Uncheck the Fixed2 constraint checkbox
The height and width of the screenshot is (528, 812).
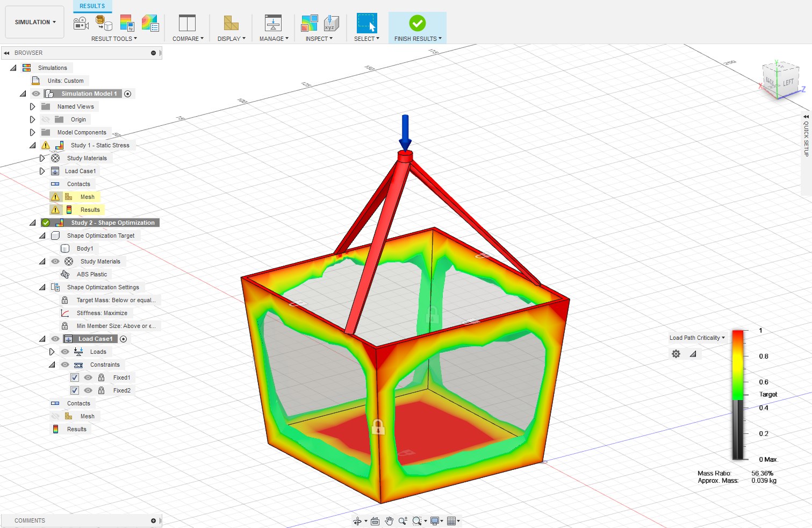click(x=75, y=390)
